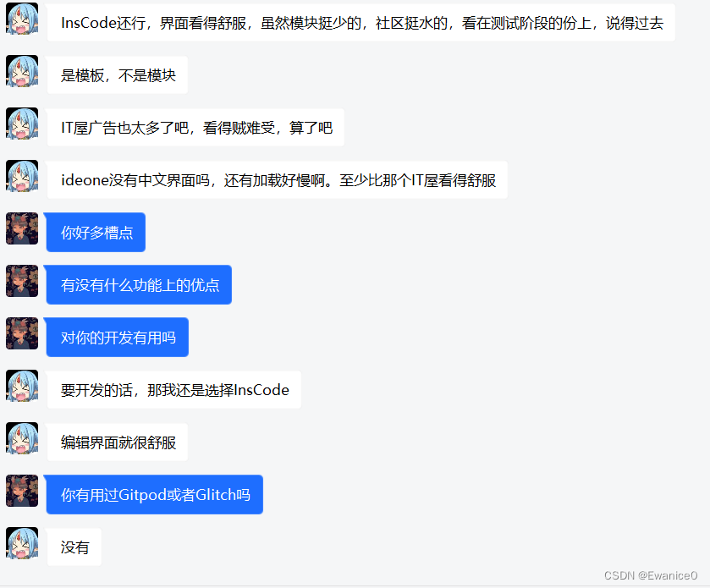Click the avatar beside the long InsCode还行 message

(22, 19)
